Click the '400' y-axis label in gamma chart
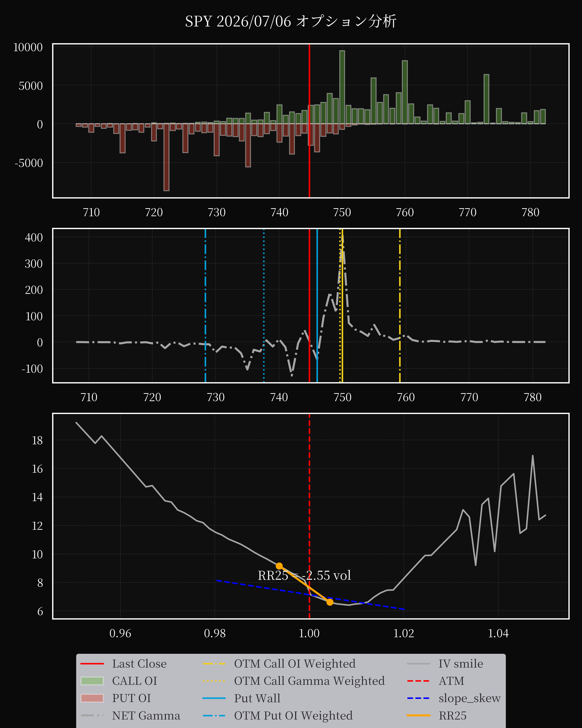This screenshot has height=728, width=582. coord(34,238)
